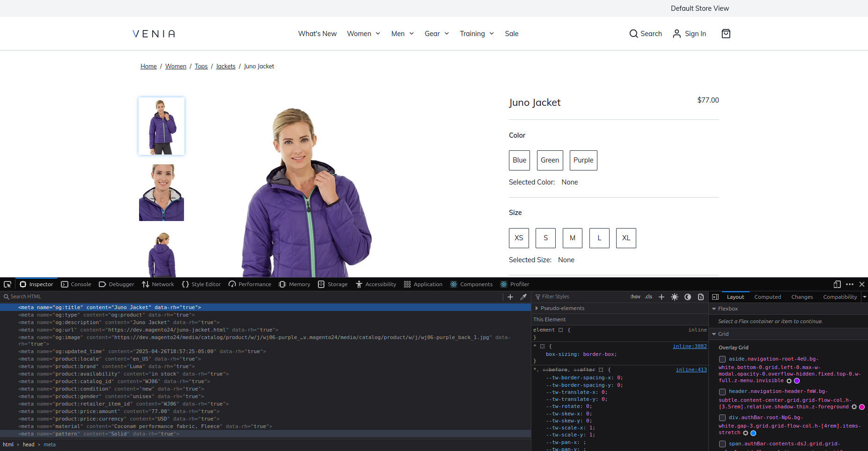Switch to the Console tab
The height and width of the screenshot is (451, 868).
[76, 284]
